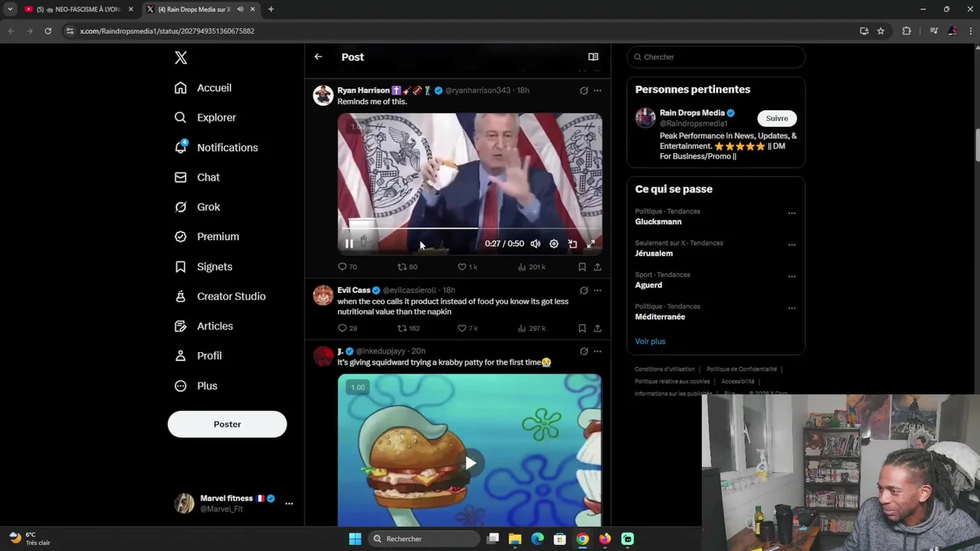Open Premium in the sidebar
This screenshot has height=551, width=980.
207,237
